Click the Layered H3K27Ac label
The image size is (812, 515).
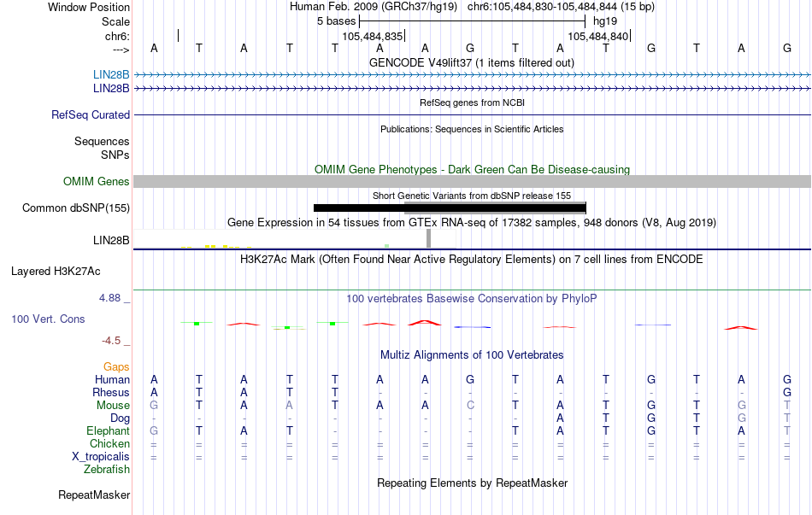[x=56, y=272]
